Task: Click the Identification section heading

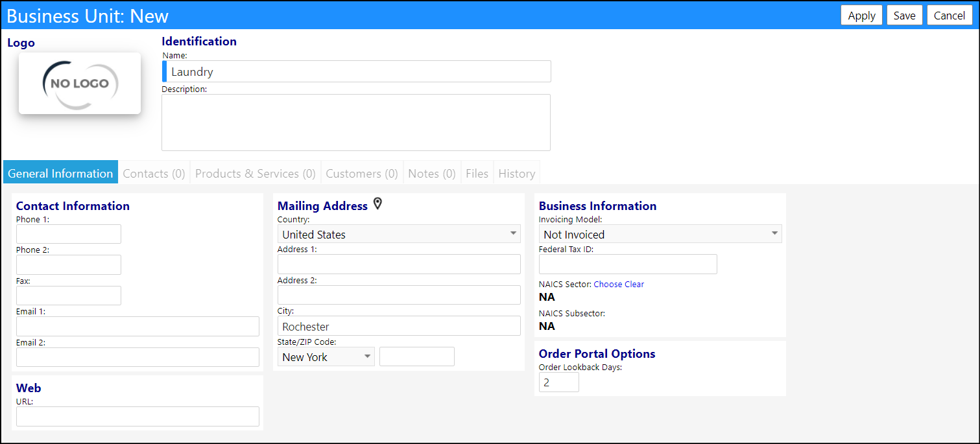Action: pos(199,41)
